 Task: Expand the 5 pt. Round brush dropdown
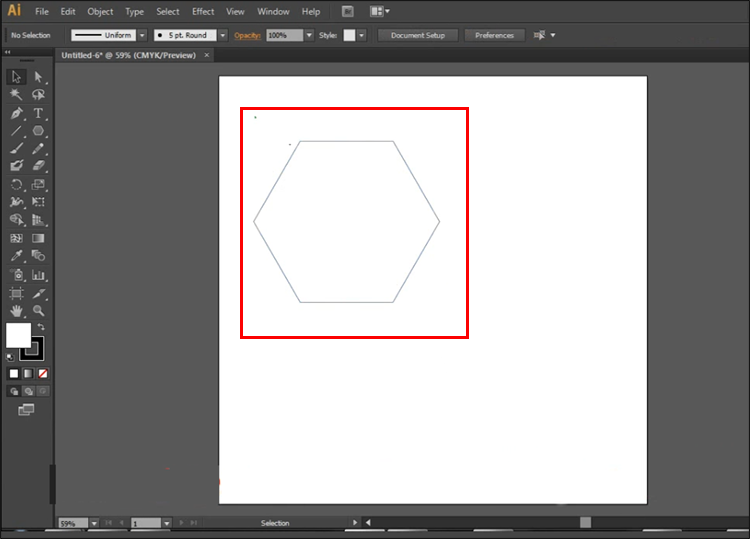[222, 35]
